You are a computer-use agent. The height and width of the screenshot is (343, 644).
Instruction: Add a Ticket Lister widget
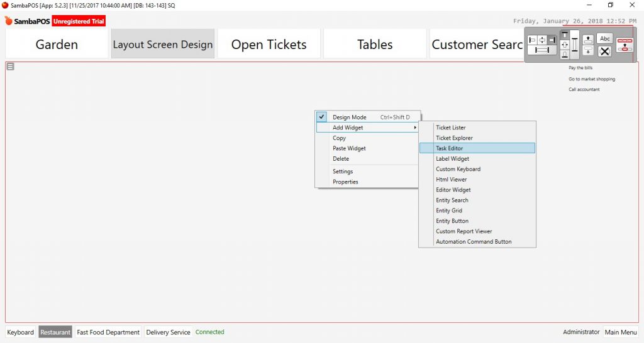pyautogui.click(x=477, y=128)
